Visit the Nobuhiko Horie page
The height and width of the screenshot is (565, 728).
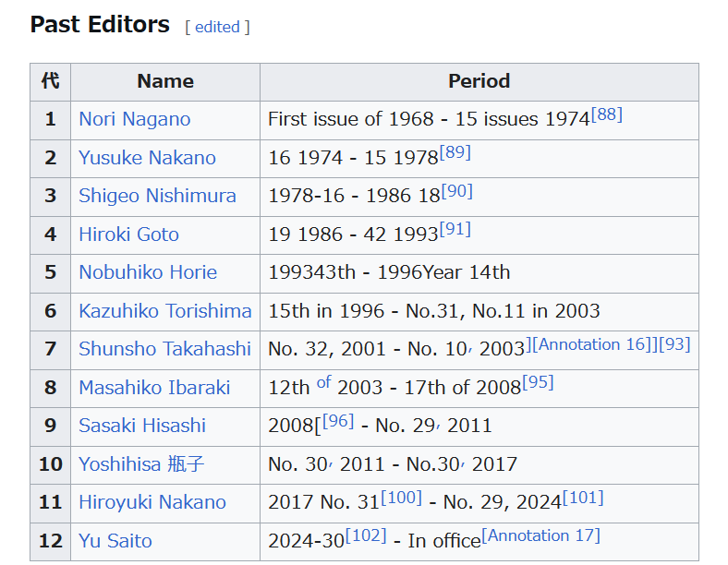148,272
